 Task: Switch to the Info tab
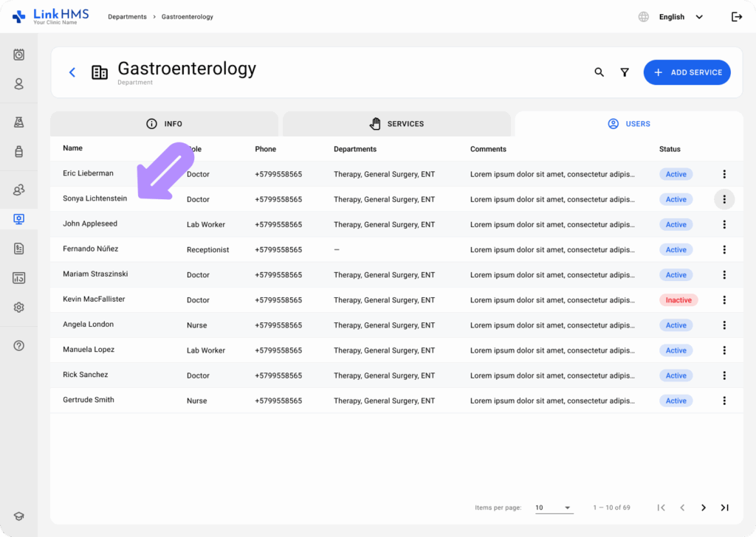click(x=165, y=124)
